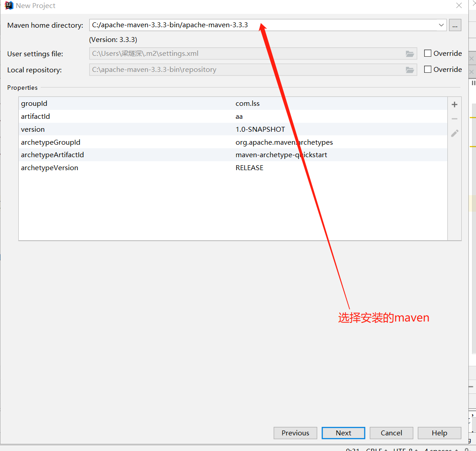Click the maven-archetype-quickstart value
The width and height of the screenshot is (476, 451).
point(281,155)
